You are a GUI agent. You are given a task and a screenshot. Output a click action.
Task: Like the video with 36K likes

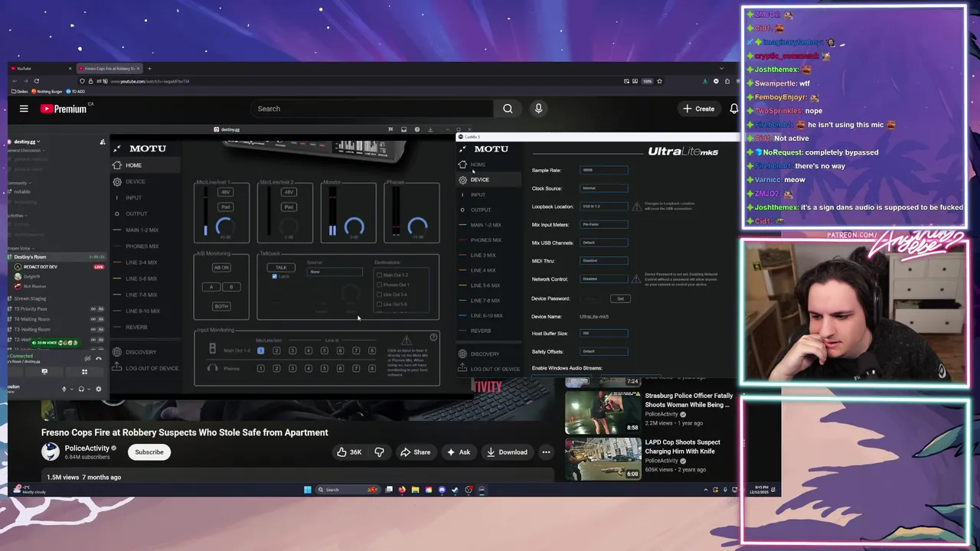pyautogui.click(x=349, y=452)
